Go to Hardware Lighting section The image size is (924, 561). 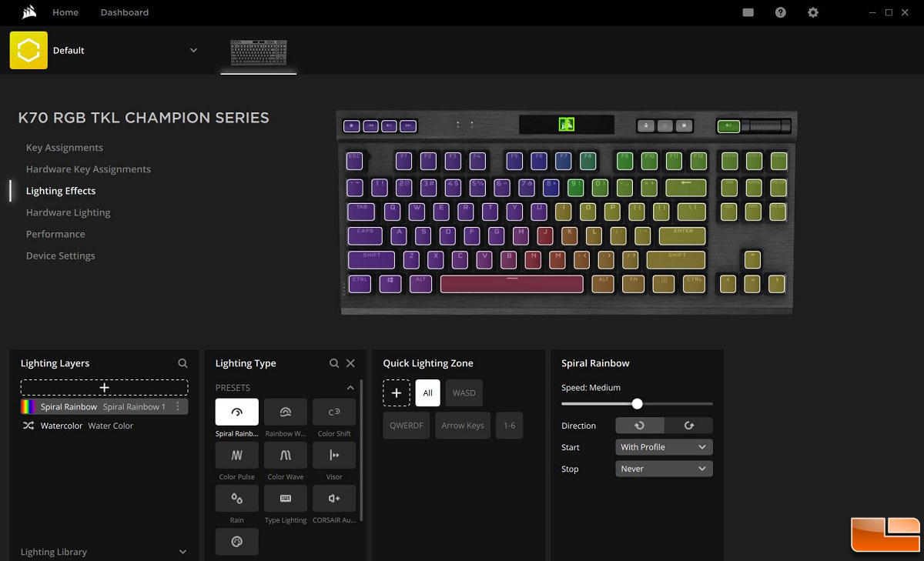coord(68,212)
